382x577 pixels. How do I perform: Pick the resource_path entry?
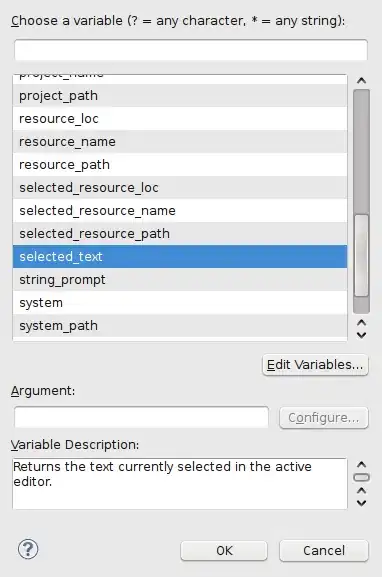tap(180, 164)
